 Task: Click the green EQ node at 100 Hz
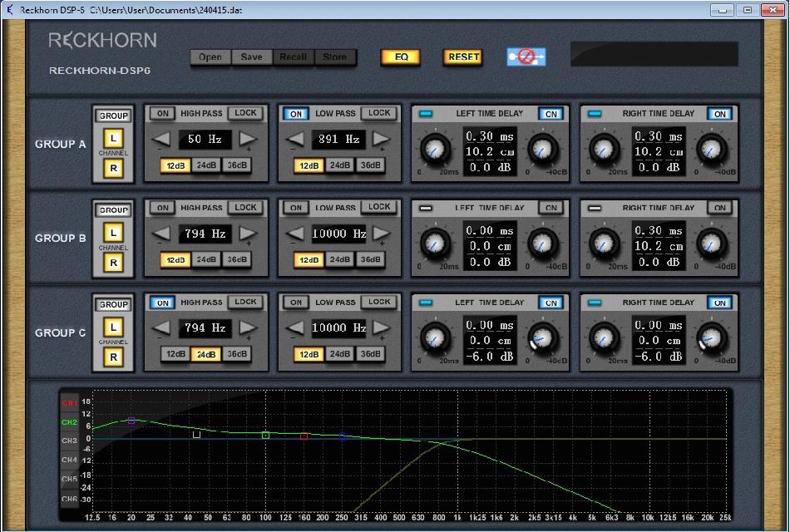point(265,435)
